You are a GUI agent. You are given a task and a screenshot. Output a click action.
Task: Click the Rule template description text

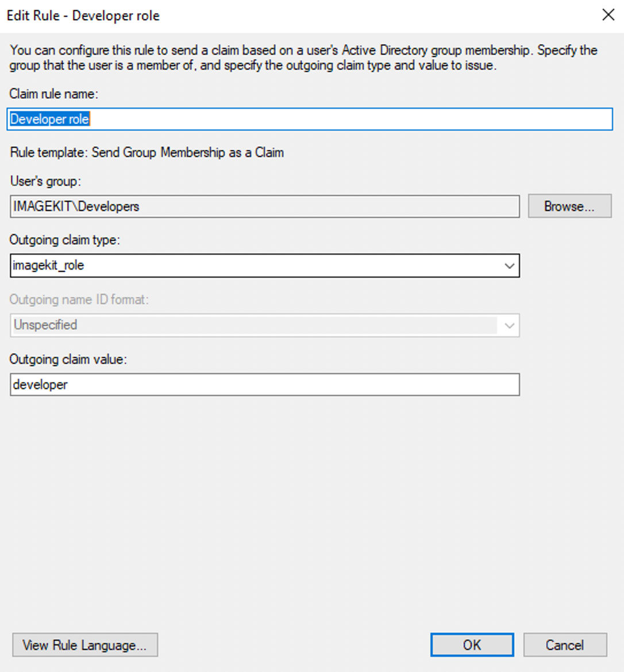(147, 152)
